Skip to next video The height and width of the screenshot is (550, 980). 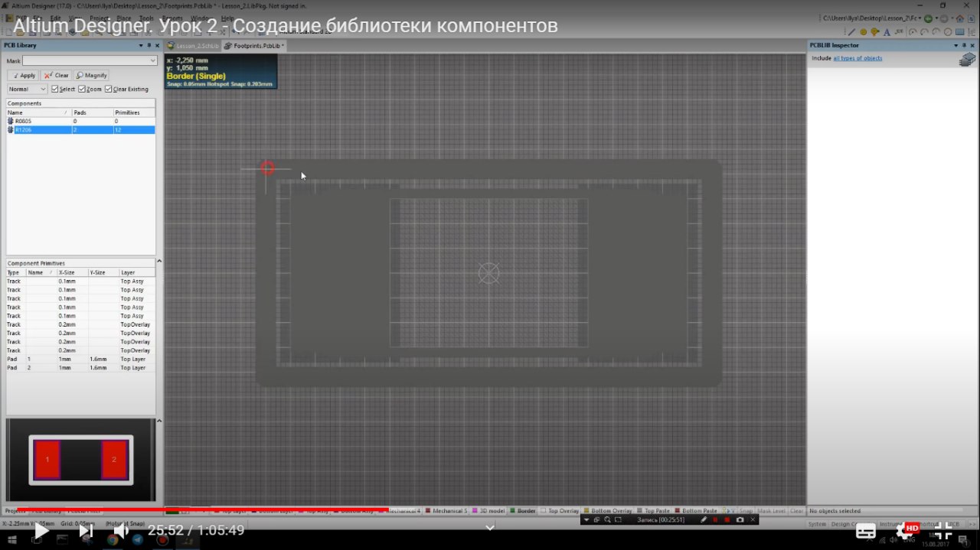pos(86,530)
